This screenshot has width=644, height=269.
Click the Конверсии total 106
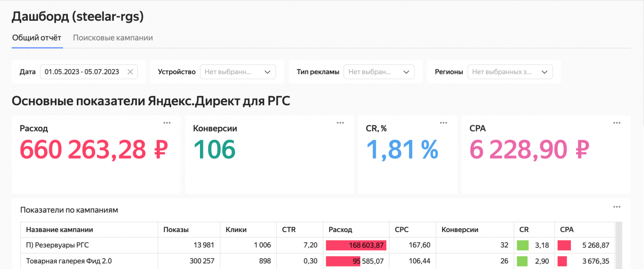(x=214, y=149)
